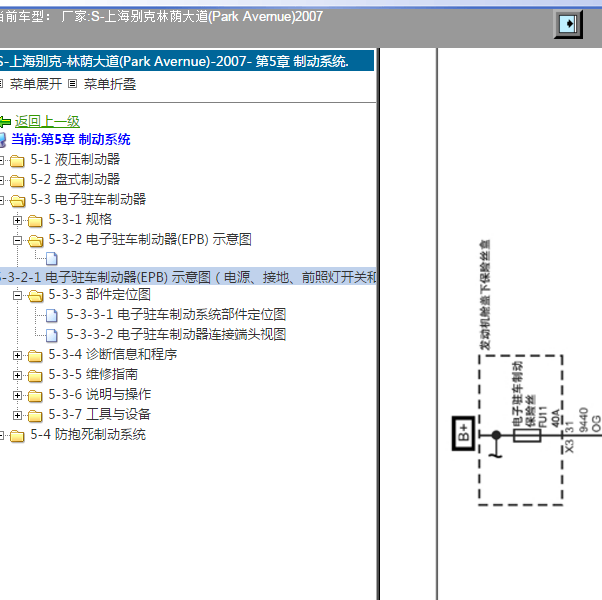Click the 发动机舱盖下保险丝盒 diagram label
This screenshot has height=600, width=602.
click(485, 295)
